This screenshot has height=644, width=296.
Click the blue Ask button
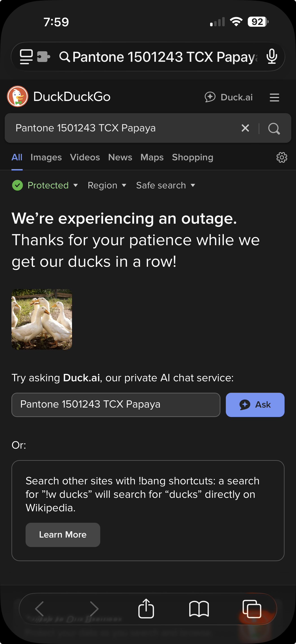(255, 404)
